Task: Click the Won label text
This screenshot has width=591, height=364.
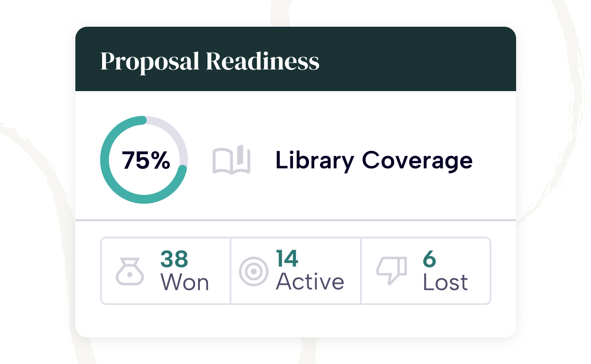Action: 185,282
